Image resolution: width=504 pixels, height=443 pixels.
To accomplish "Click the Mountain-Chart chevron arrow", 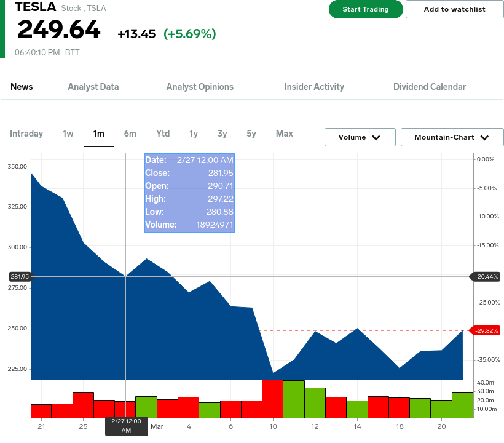I will [485, 138].
